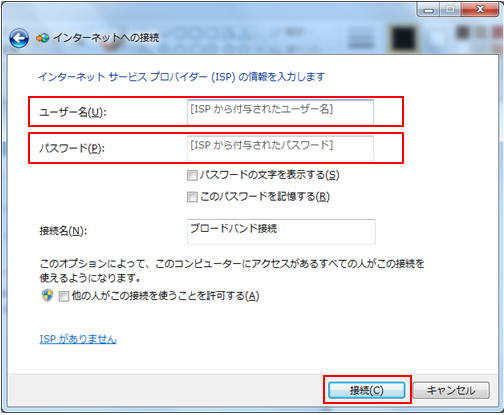This screenshot has height=415, width=504.
Task: Click the network globe icon in title
Action: (42, 38)
